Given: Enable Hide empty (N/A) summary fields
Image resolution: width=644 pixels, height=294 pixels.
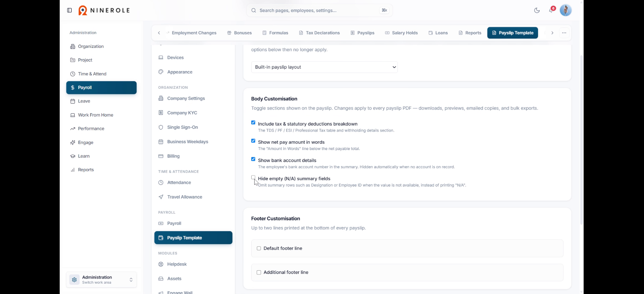Looking at the screenshot, I should pyautogui.click(x=253, y=177).
